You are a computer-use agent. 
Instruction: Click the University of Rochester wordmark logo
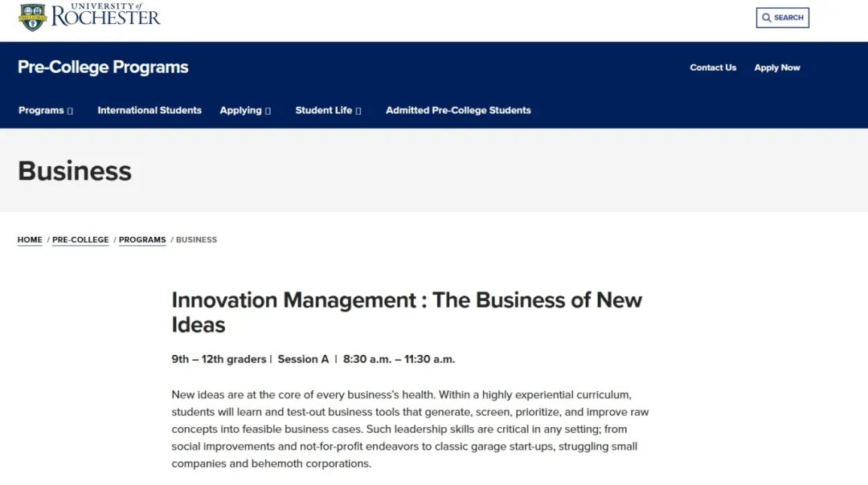point(106,15)
